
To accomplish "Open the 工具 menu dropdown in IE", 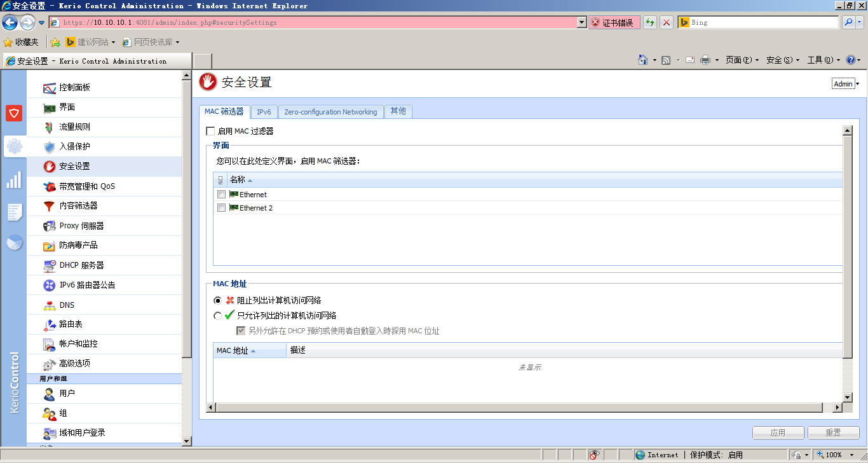I will coord(824,60).
